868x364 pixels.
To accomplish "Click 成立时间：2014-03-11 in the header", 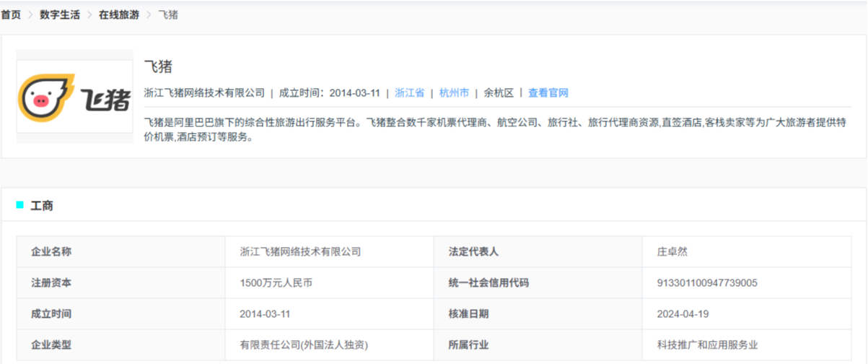I will [x=330, y=93].
